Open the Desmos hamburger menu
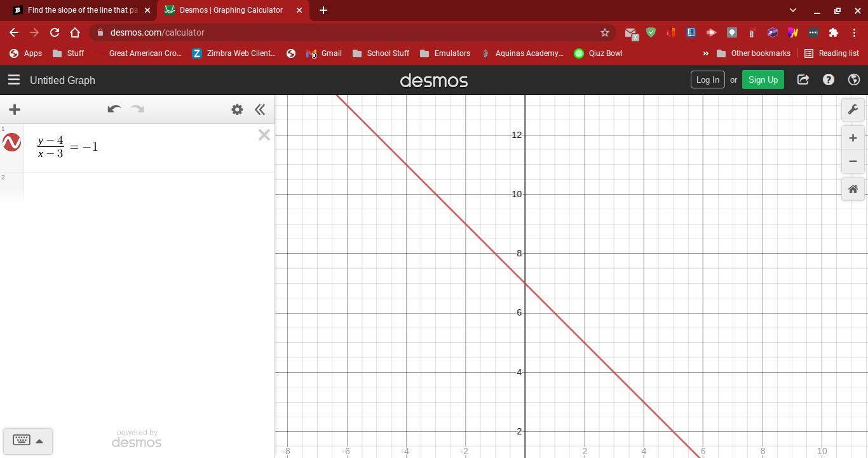868x458 pixels. 13,80
